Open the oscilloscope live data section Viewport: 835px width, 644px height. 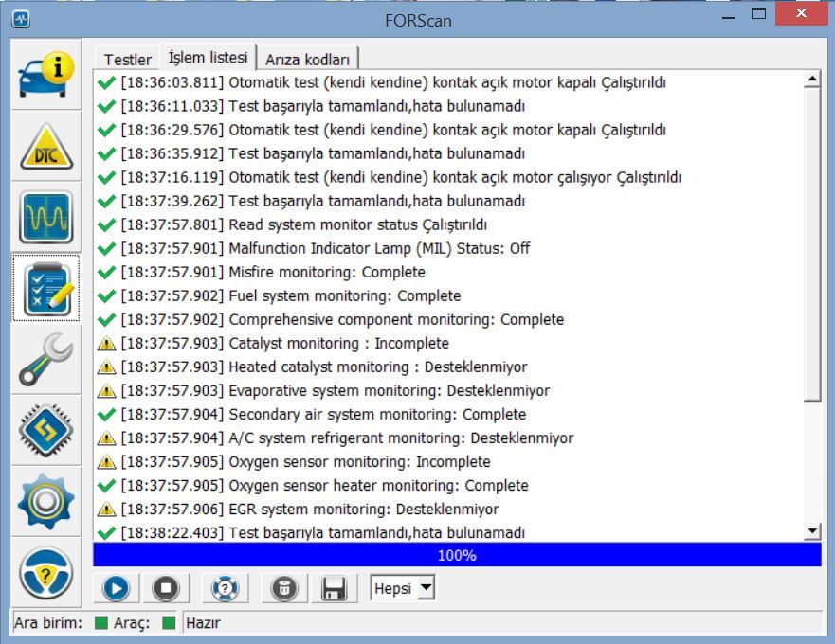pos(46,217)
